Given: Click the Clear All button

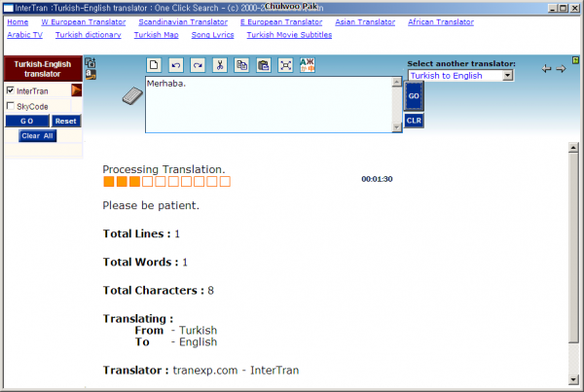Looking at the screenshot, I should [37, 136].
